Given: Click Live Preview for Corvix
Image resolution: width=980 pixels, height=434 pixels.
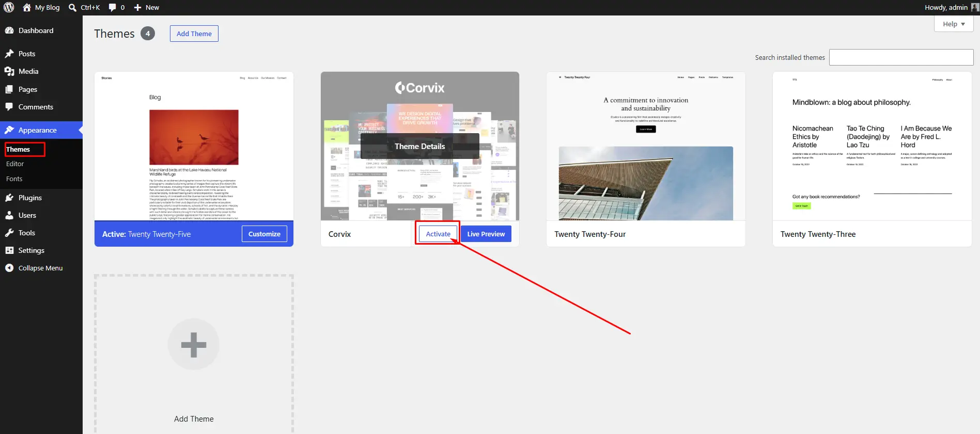Looking at the screenshot, I should point(486,234).
